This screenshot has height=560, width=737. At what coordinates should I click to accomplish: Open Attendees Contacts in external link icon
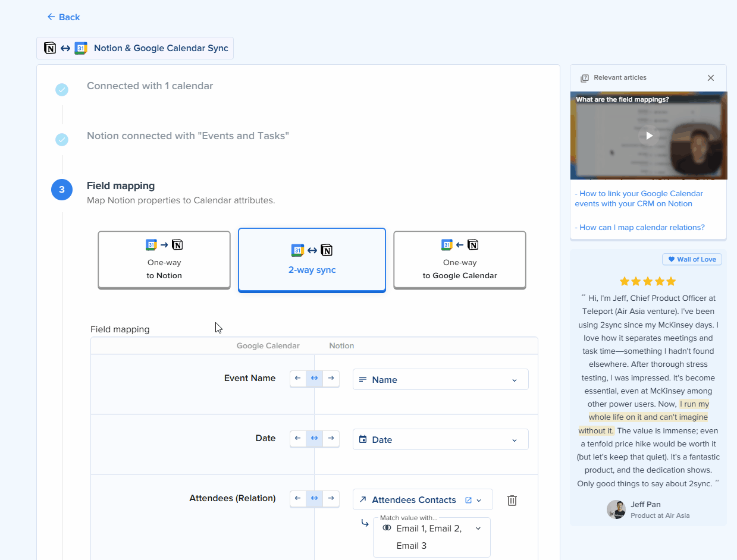468,500
